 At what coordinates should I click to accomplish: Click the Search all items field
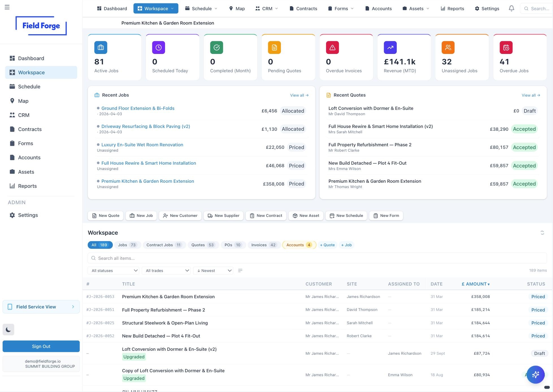pos(316,258)
